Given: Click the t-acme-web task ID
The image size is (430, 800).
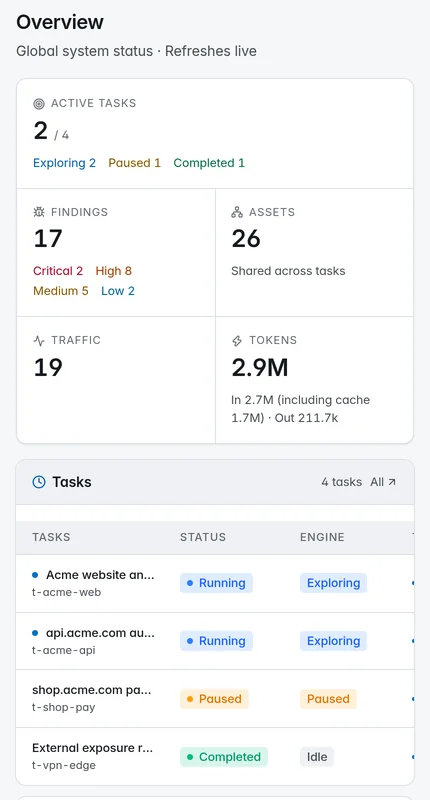Looking at the screenshot, I should (66, 592).
